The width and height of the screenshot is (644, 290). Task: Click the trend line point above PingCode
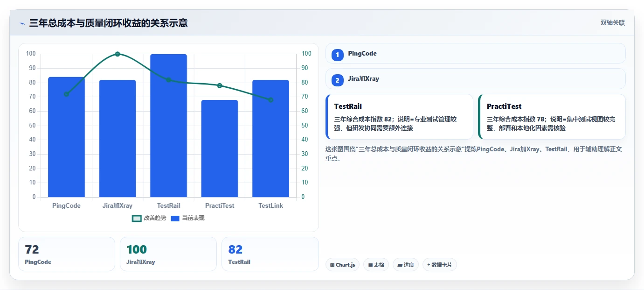tap(66, 94)
